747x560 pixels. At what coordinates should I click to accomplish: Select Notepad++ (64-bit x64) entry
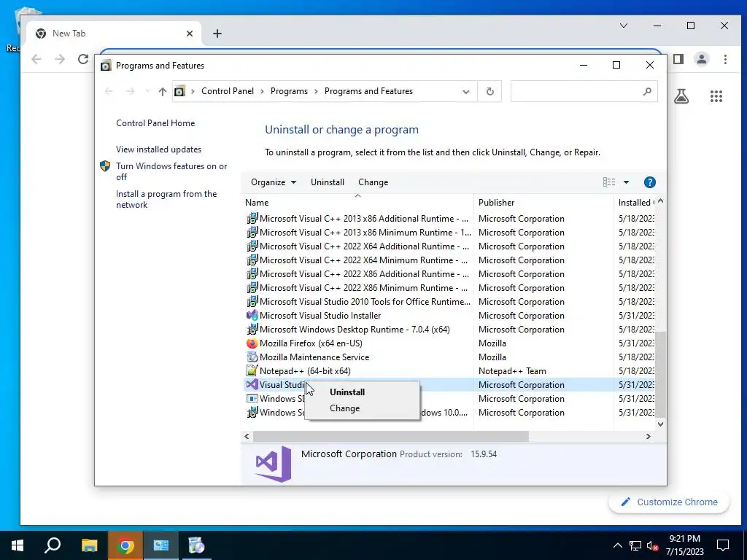point(449,370)
